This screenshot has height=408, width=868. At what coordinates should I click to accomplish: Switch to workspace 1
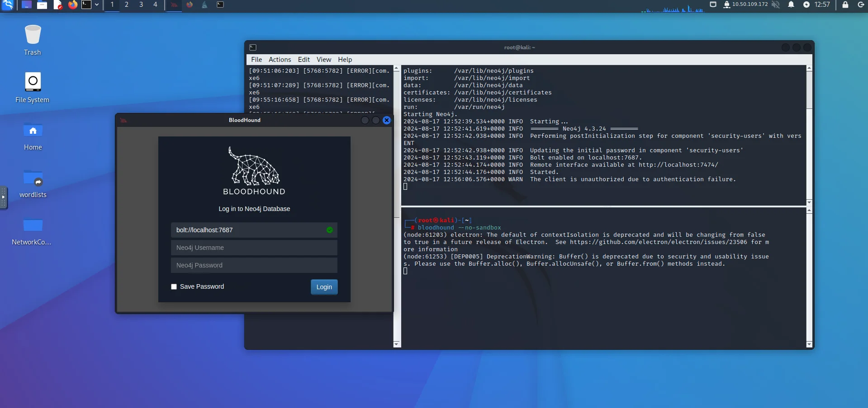pos(112,5)
